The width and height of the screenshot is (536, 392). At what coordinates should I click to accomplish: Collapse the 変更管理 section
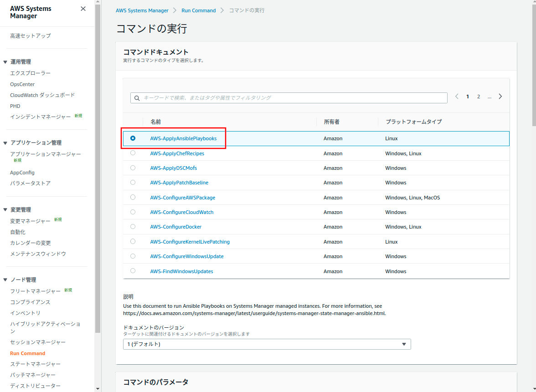[5, 210]
